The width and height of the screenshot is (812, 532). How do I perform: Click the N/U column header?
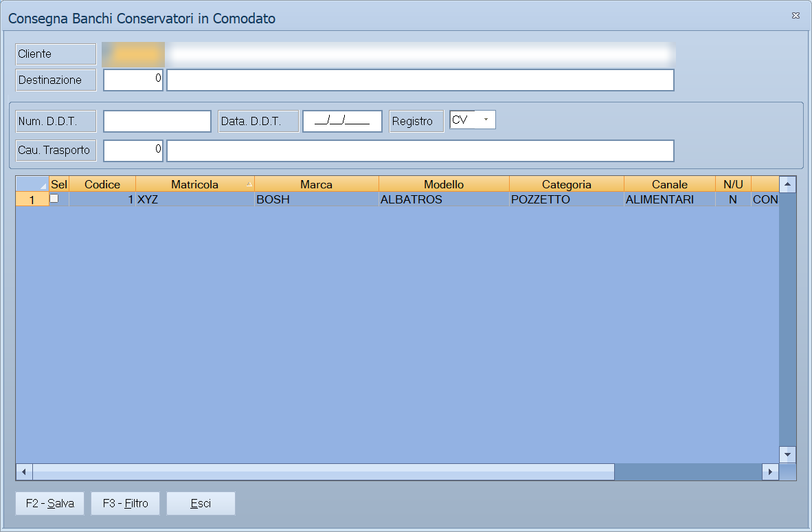tap(733, 184)
